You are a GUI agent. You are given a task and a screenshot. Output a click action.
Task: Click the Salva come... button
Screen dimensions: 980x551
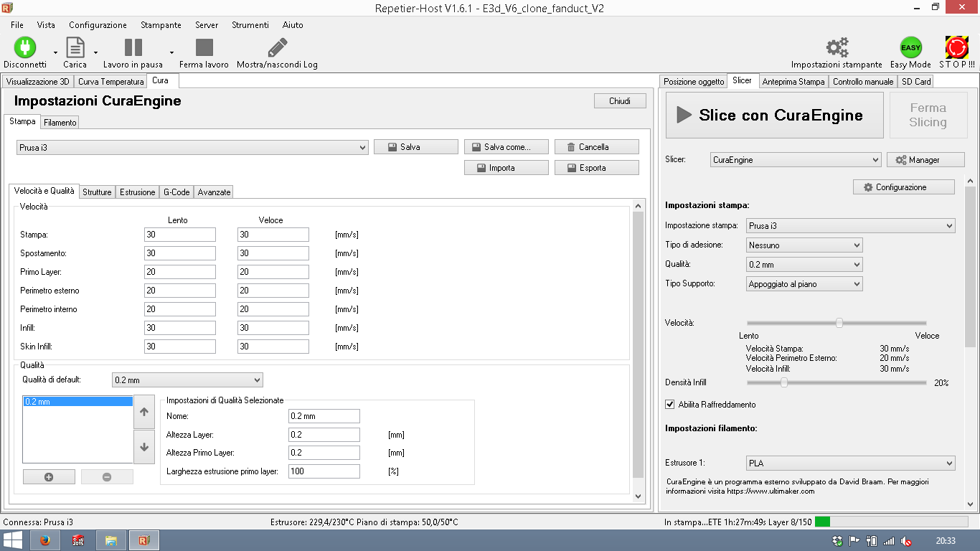point(507,147)
